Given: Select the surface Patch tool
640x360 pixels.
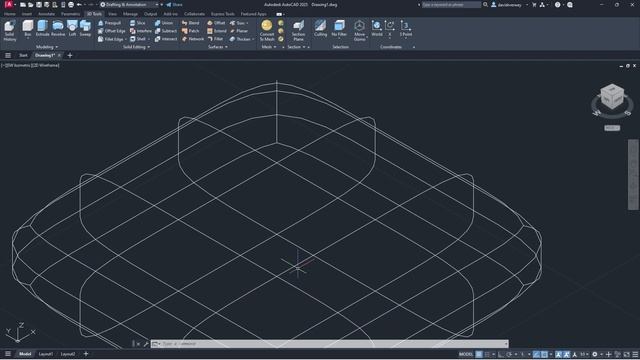Looking at the screenshot, I should click(x=191, y=31).
